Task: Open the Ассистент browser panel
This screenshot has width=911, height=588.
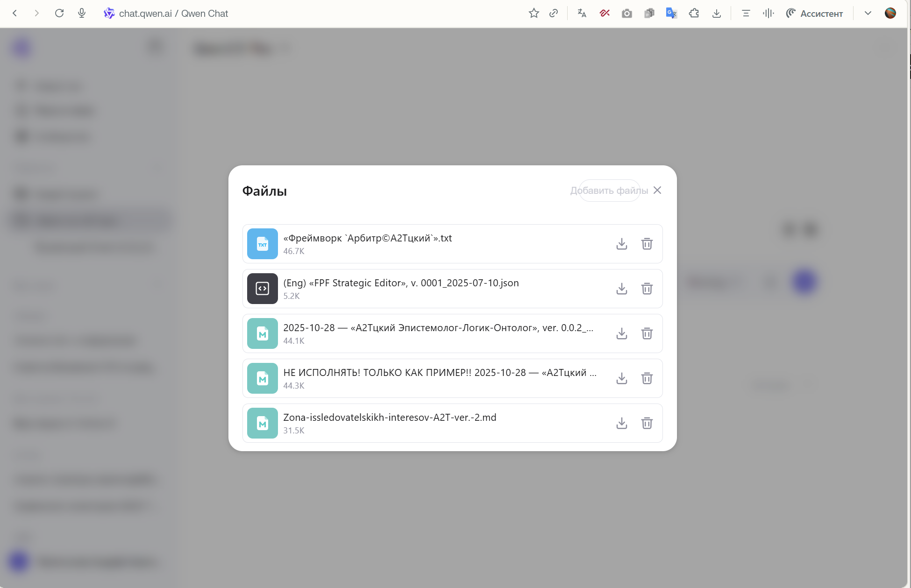Action: click(814, 14)
